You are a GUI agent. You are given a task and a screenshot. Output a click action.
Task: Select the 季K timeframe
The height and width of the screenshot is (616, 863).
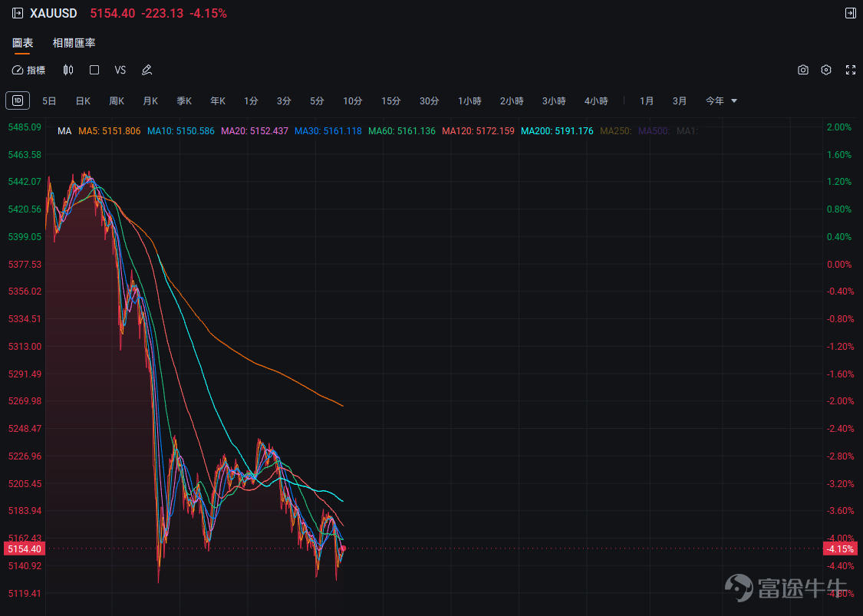pos(184,100)
